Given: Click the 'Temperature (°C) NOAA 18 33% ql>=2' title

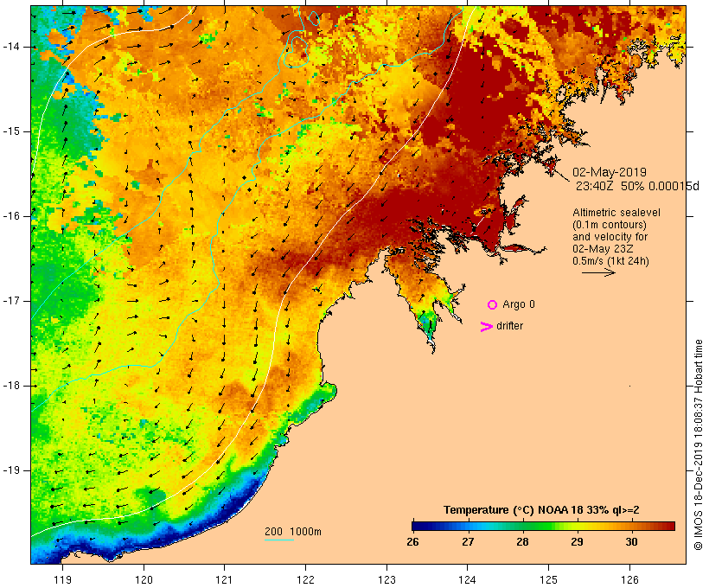Looking at the screenshot, I should coord(541,510).
